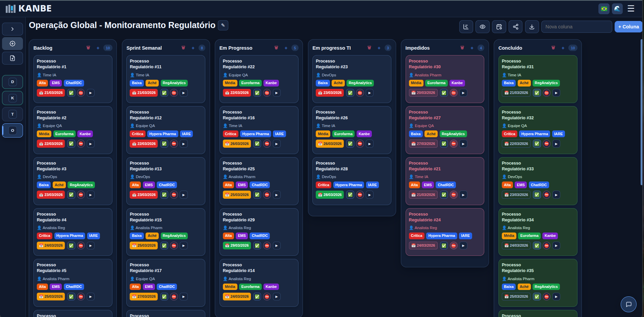Click the file upload icon in the left sidebar
This screenshot has height=317, width=644.
[12, 58]
